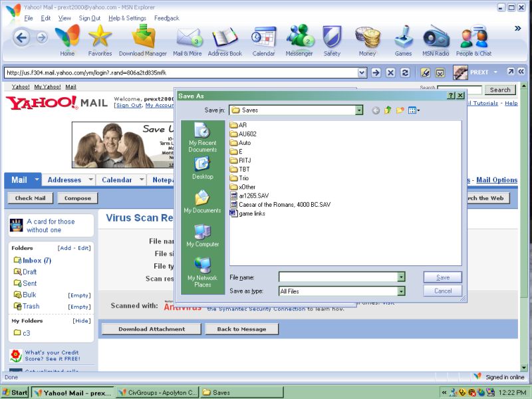Launch Messenger from the toolbar
The height and width of the screenshot is (399, 532).
pyautogui.click(x=299, y=37)
